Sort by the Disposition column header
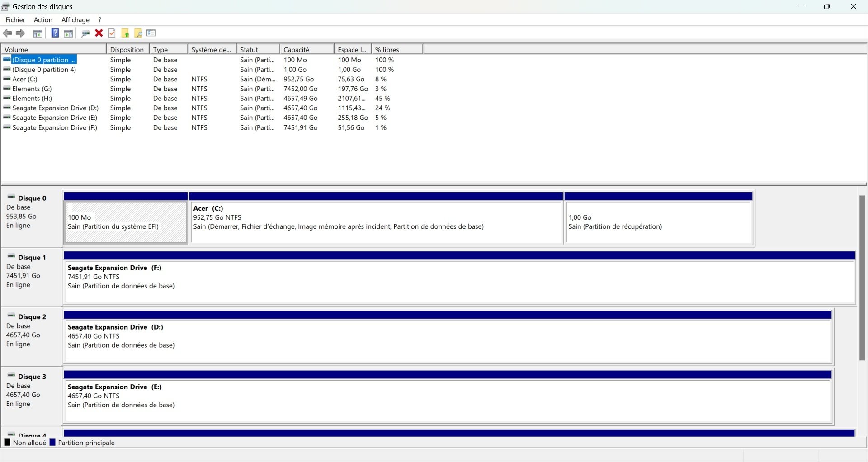Image resolution: width=868 pixels, height=462 pixels. tap(128, 49)
